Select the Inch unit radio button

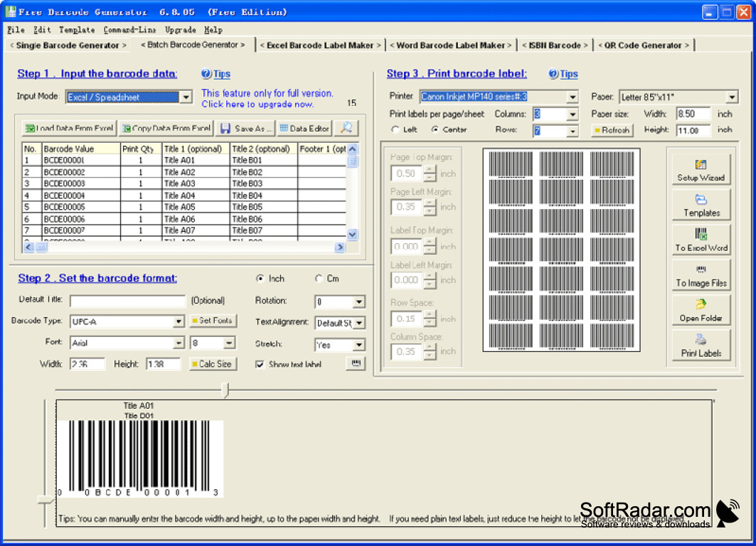260,279
